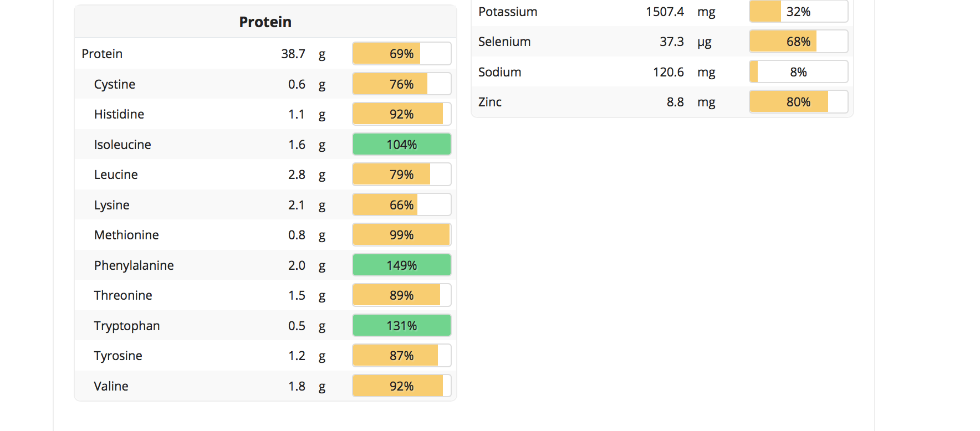Select the Leucine nutrient label
Viewport: 980px width, 431px height.
[116, 175]
